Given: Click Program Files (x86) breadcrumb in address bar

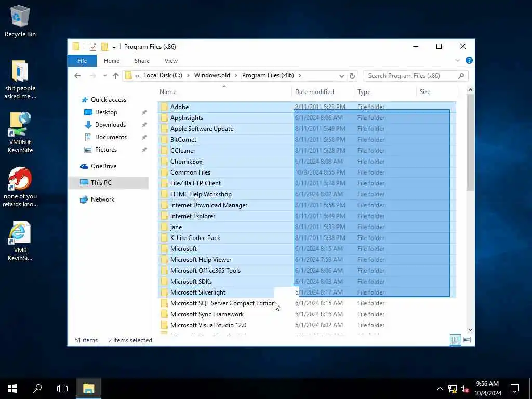Looking at the screenshot, I should (268, 75).
